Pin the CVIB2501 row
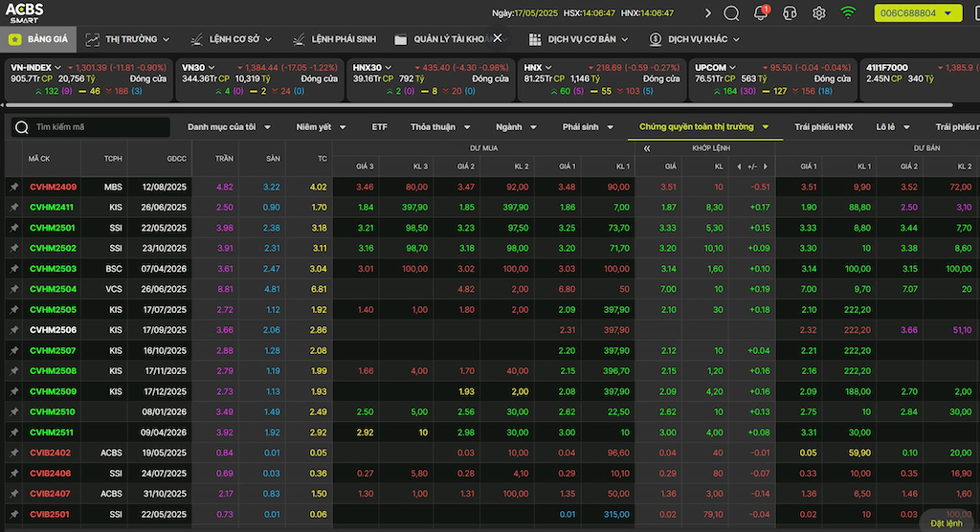The height and width of the screenshot is (532, 980). pyautogui.click(x=13, y=515)
